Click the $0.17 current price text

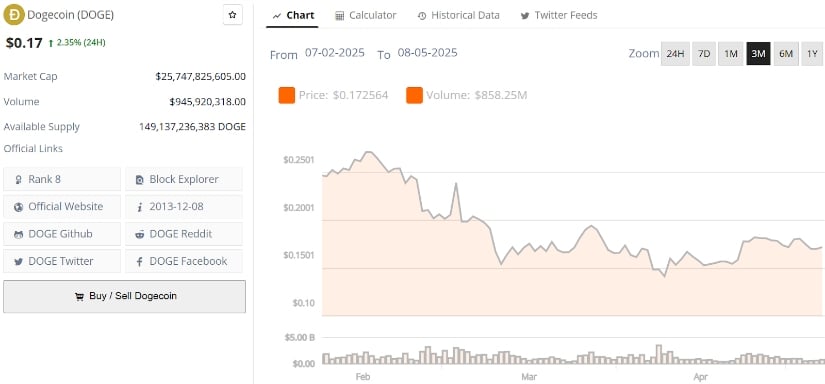24,43
